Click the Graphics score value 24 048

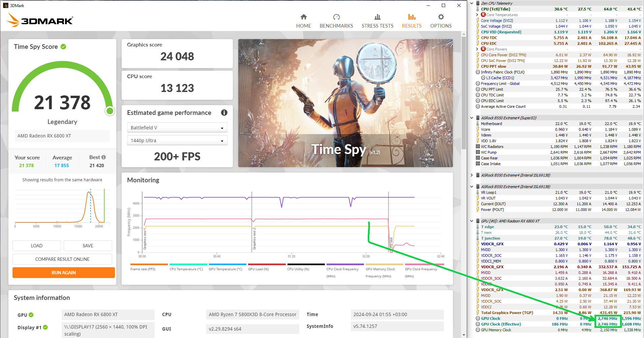[177, 56]
